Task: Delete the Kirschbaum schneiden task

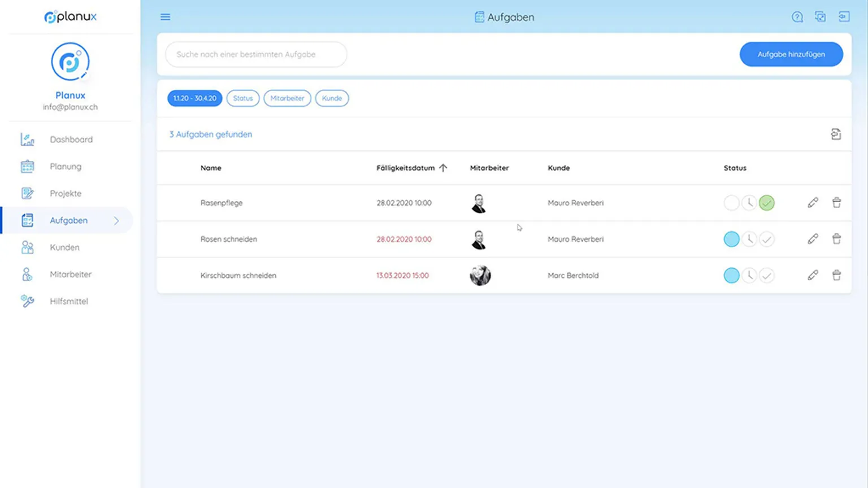Action: tap(836, 275)
